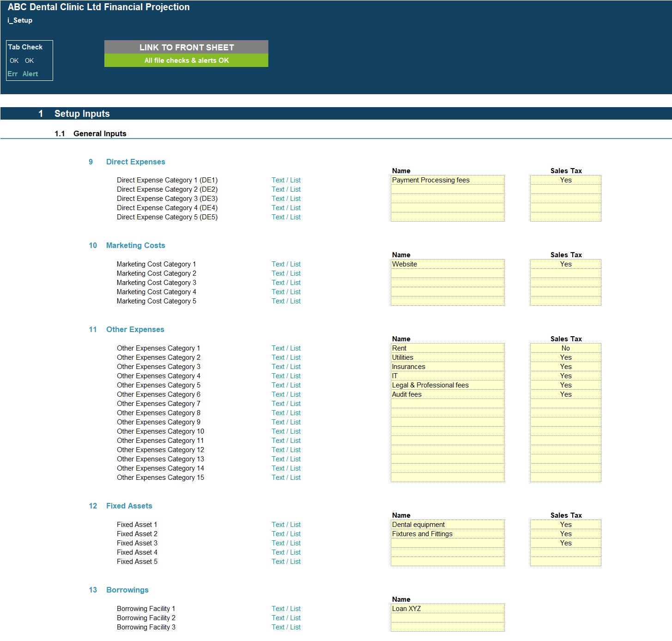Viewport: 672px width, 641px height.
Task: Click the Alert indicator in Tab Check
Action: click(x=30, y=74)
